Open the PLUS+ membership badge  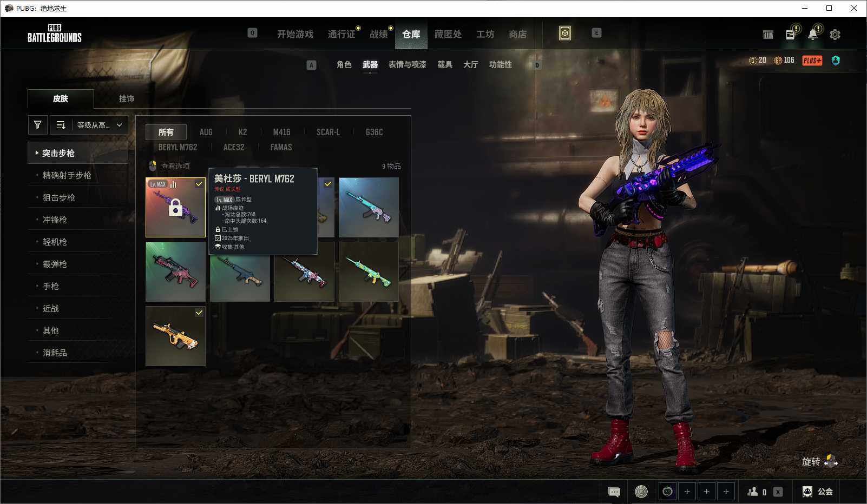[x=812, y=61]
